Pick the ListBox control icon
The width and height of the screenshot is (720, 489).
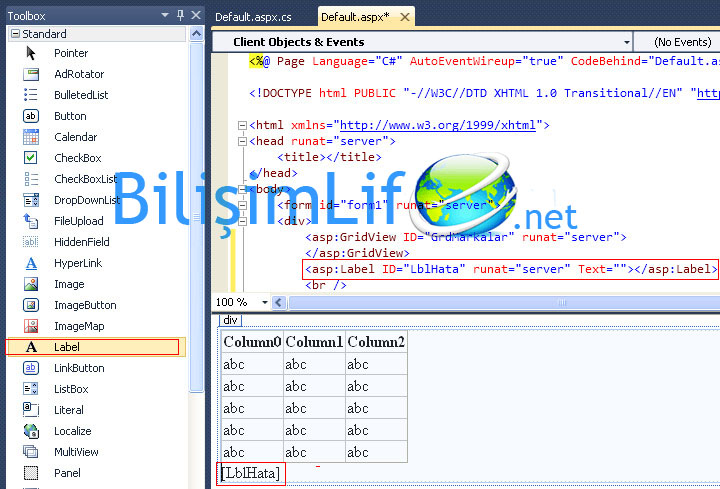click(31, 389)
